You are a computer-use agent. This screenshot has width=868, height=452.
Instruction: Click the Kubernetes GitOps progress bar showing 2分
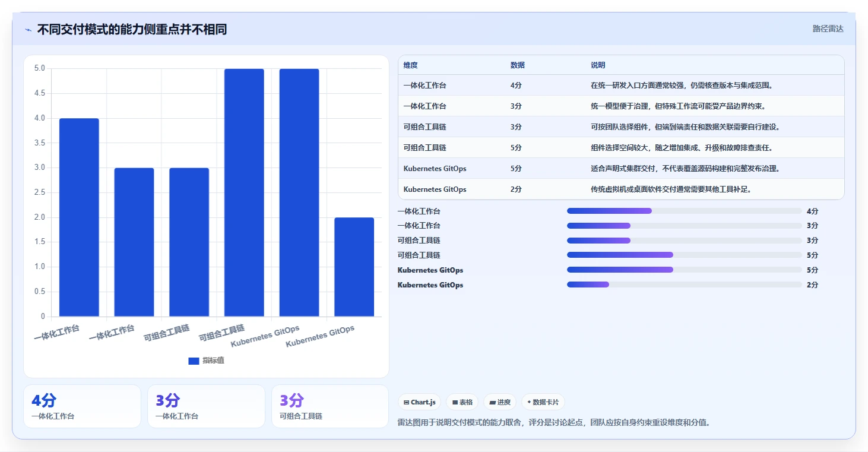pos(684,285)
